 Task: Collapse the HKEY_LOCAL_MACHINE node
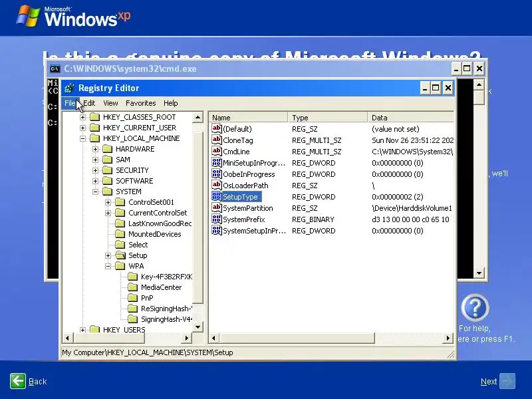(x=82, y=138)
